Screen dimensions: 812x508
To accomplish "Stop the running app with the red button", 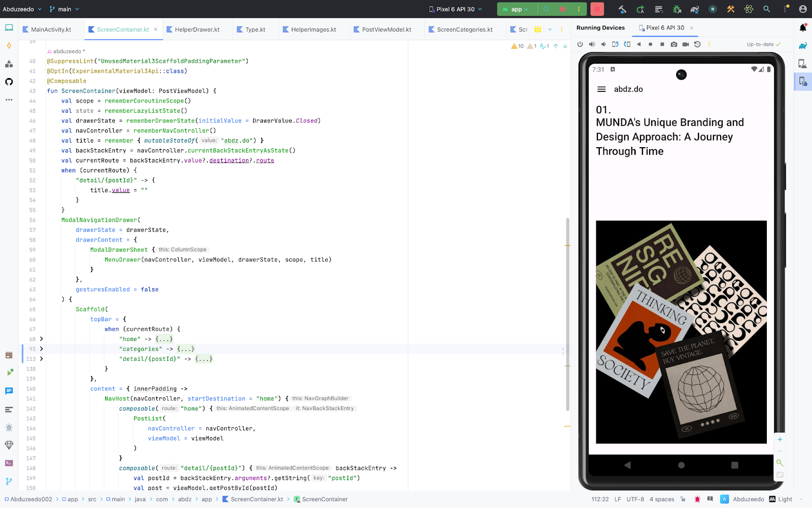I will [597, 9].
